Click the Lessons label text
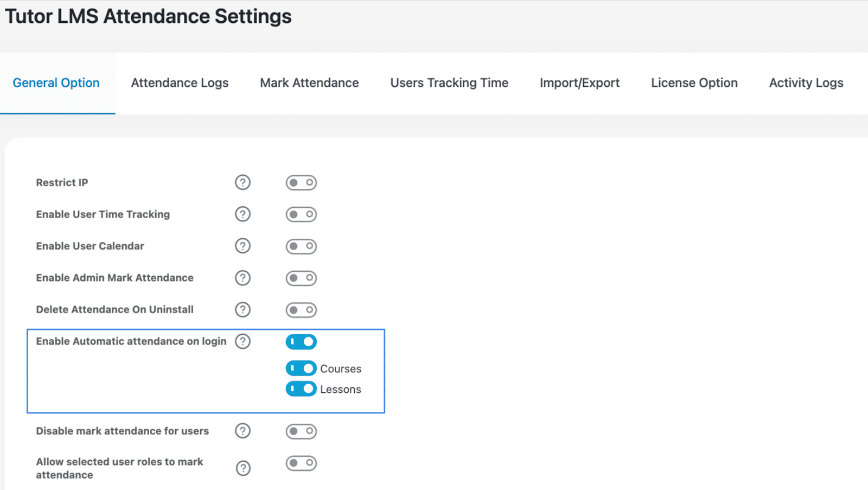Image resolution: width=868 pixels, height=490 pixels. point(341,390)
